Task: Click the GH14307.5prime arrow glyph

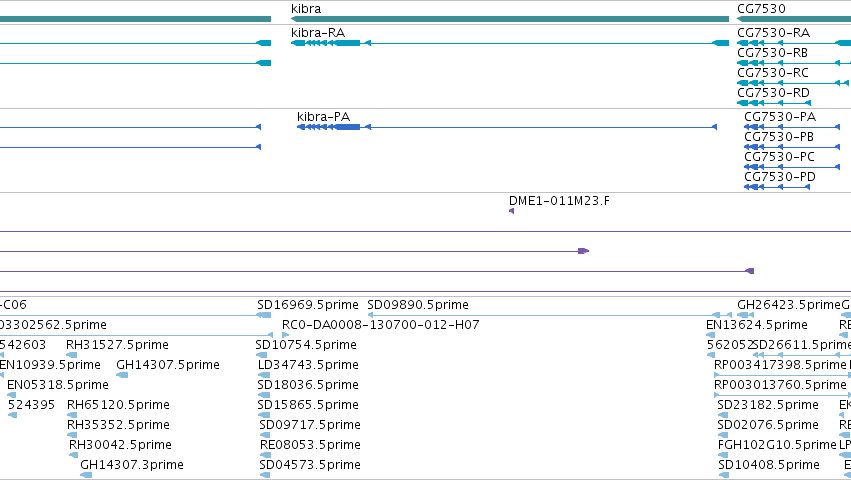Action: click(x=122, y=375)
